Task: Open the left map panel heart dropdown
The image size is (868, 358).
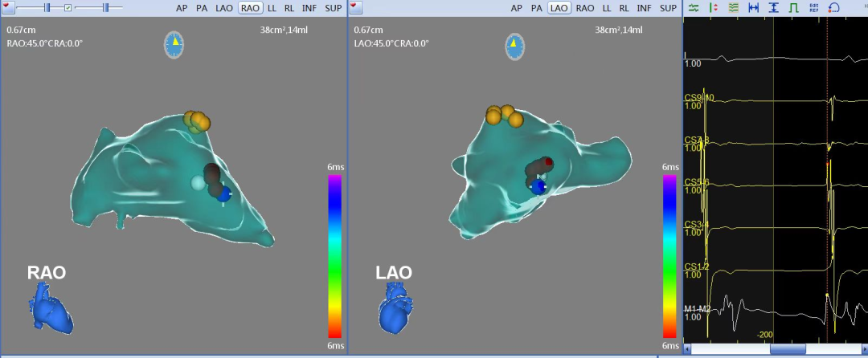Action: (7, 7)
